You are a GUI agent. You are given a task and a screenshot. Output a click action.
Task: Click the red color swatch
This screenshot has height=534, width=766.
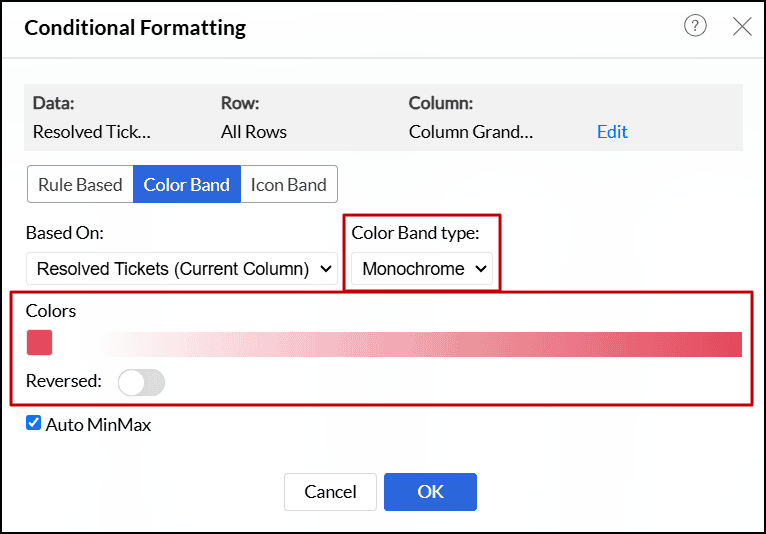click(39, 343)
